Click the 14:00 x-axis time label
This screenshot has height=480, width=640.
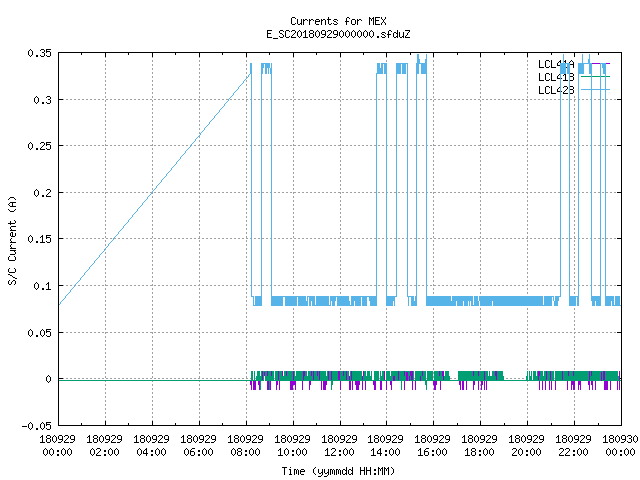(x=385, y=452)
